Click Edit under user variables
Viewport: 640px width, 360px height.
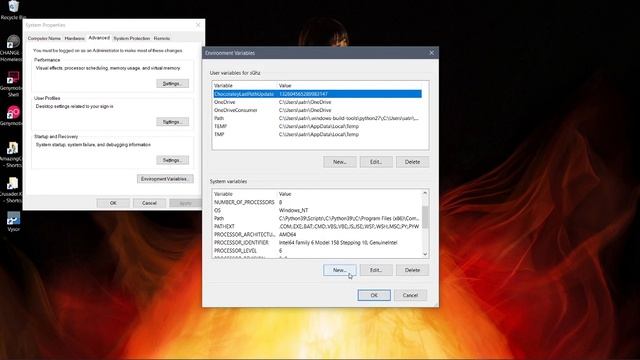tap(376, 162)
